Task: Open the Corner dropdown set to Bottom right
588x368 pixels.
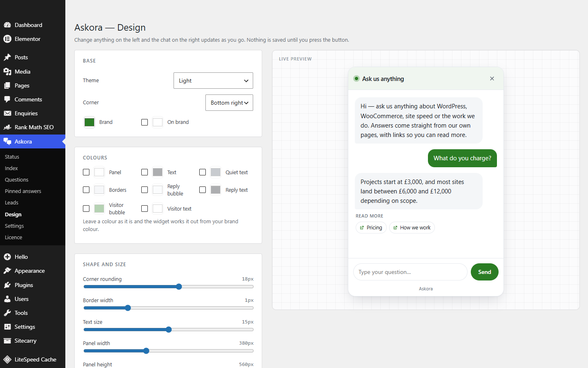Action: pyautogui.click(x=229, y=103)
